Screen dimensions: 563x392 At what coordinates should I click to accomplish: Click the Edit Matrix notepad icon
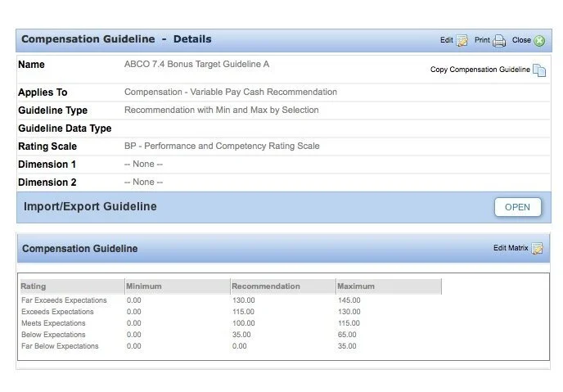click(537, 248)
